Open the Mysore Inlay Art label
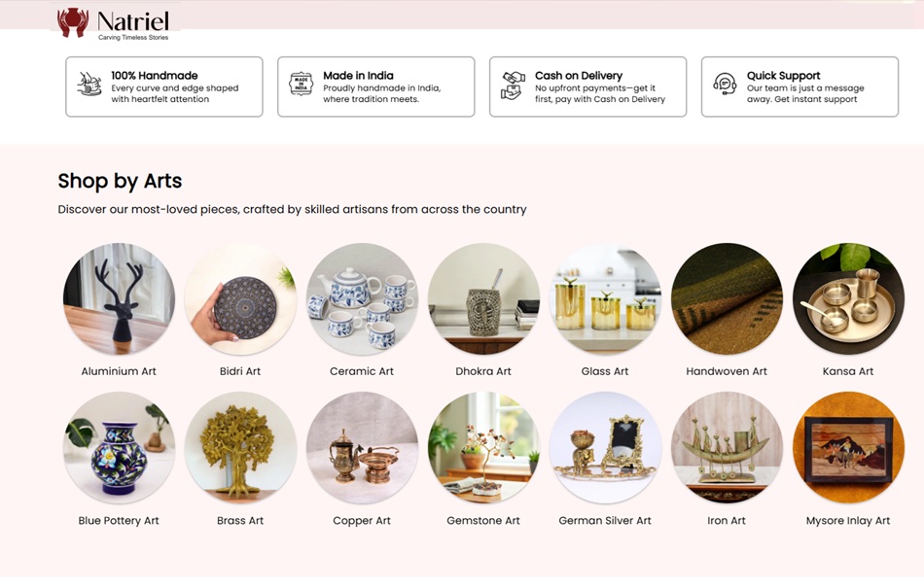924x588 pixels. (x=848, y=520)
